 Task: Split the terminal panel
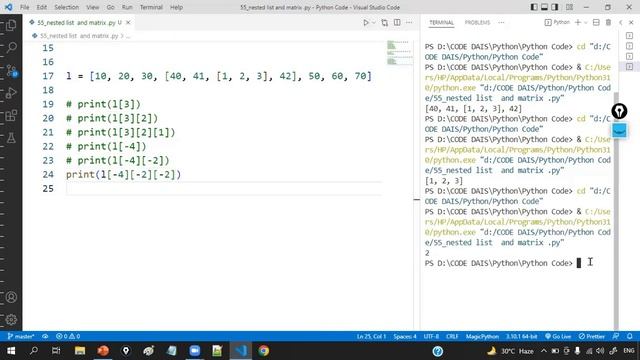[596, 22]
